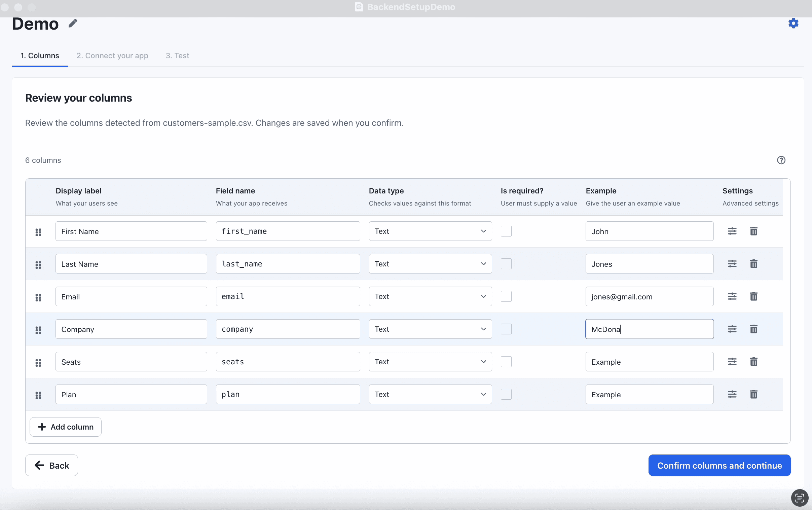
Task: Delete the Last Name column
Action: pos(753,264)
